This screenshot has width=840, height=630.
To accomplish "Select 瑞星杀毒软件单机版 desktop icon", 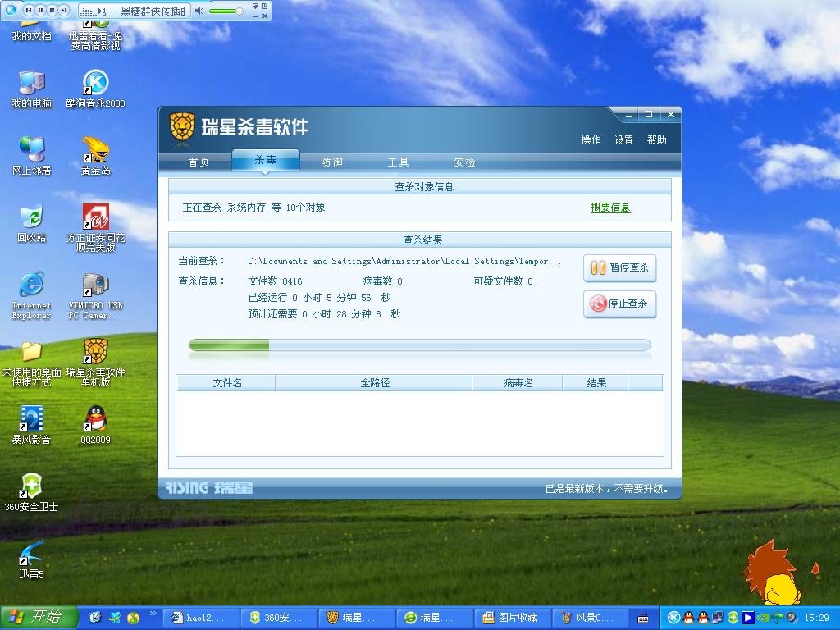I will [95, 362].
